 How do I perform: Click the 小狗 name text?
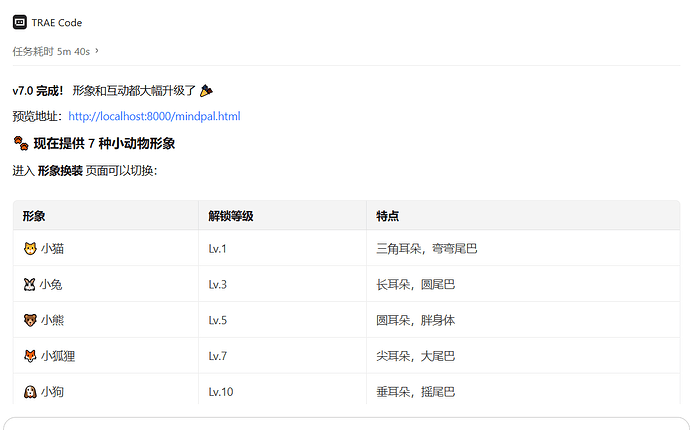pos(52,392)
